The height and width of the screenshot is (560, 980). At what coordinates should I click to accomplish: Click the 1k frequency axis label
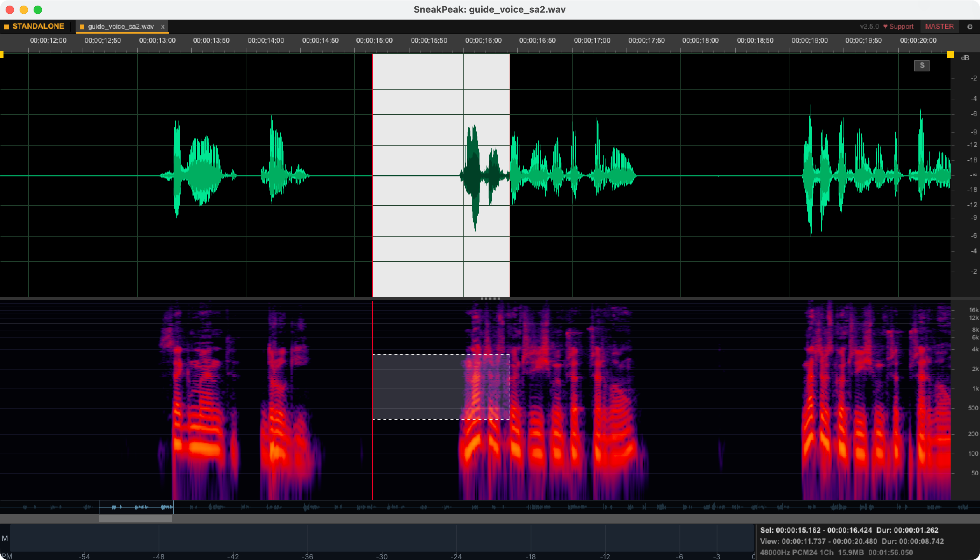pos(975,388)
